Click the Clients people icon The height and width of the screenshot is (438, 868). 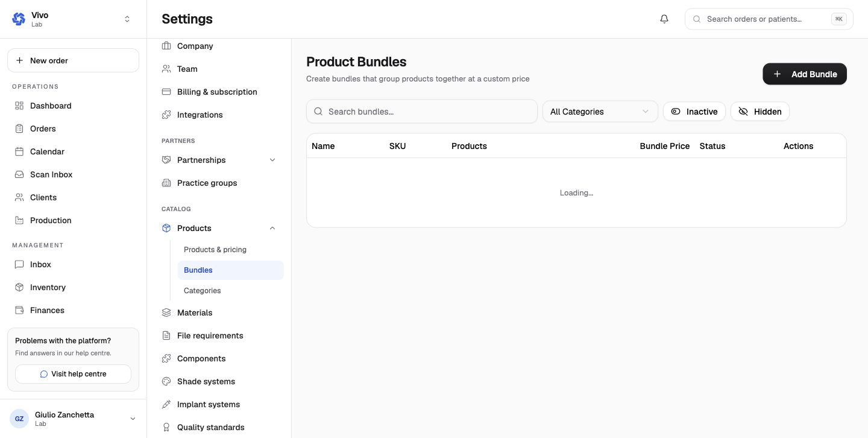click(19, 197)
